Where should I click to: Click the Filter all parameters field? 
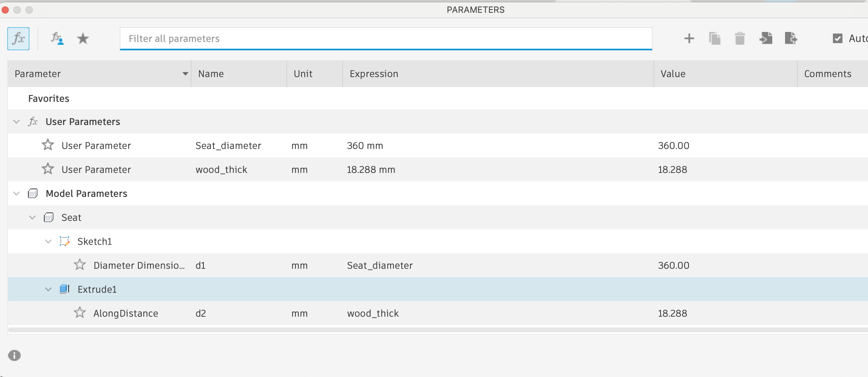point(386,39)
